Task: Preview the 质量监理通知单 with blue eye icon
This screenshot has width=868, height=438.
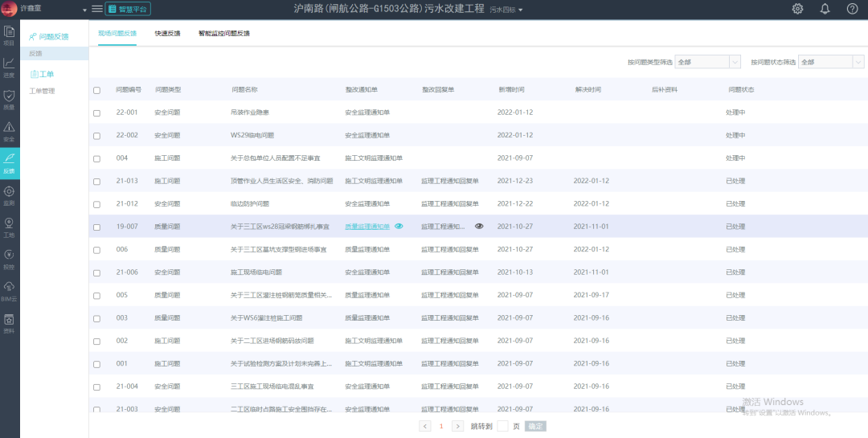Action: pos(399,227)
